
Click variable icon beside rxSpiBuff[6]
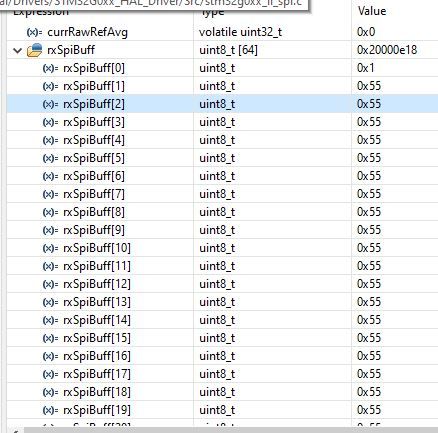click(50, 176)
